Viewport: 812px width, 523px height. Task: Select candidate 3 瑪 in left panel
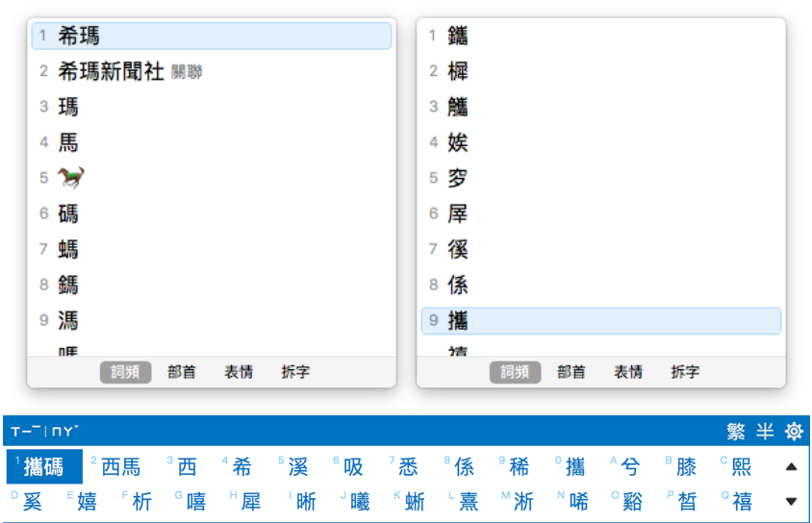212,107
